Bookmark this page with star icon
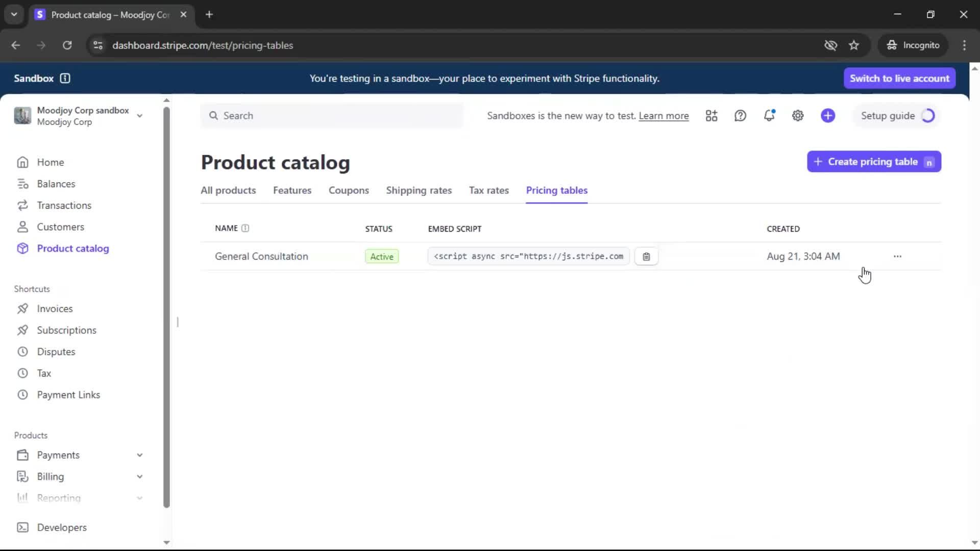Screen dimensions: 980x551 tap(854, 45)
